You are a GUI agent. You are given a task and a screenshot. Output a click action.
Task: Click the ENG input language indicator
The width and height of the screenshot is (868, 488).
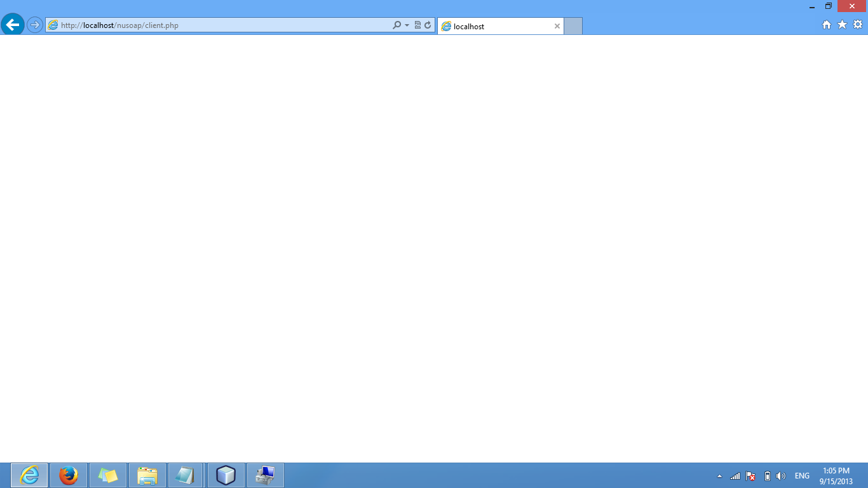click(x=802, y=476)
